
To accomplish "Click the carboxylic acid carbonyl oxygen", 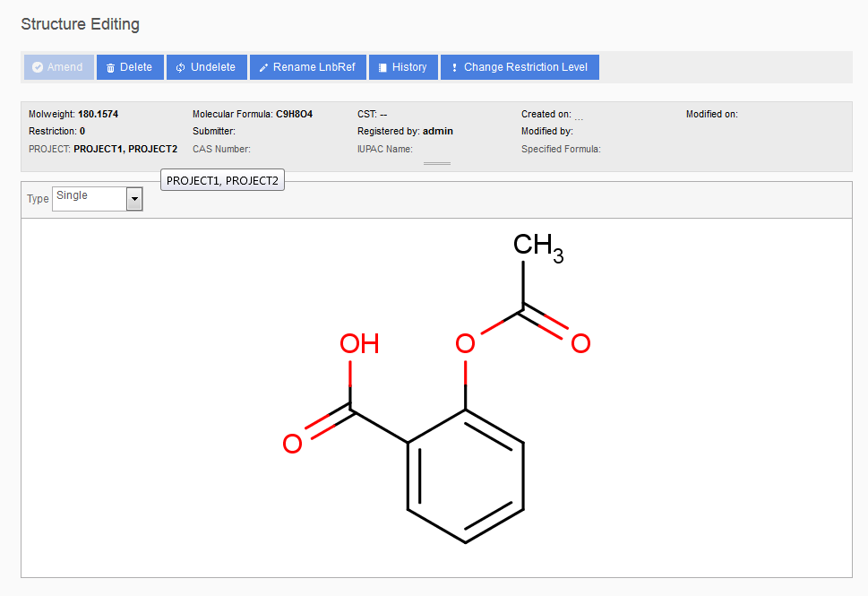I will click(292, 444).
